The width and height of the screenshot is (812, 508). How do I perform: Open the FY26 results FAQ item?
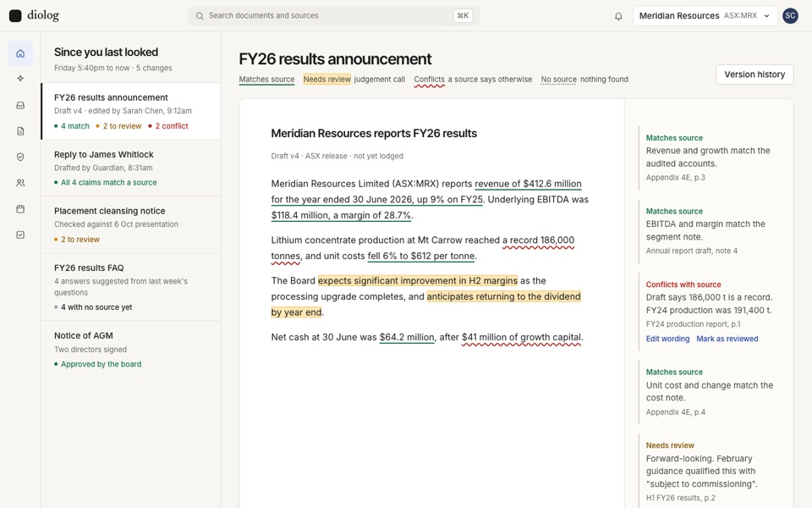131,287
